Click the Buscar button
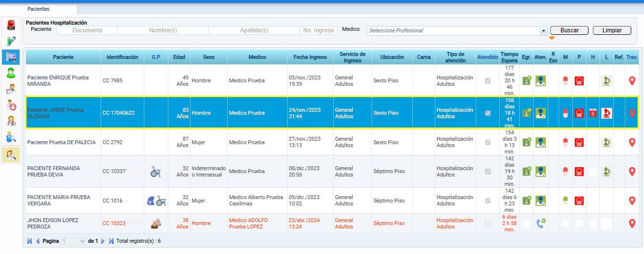 click(x=569, y=30)
